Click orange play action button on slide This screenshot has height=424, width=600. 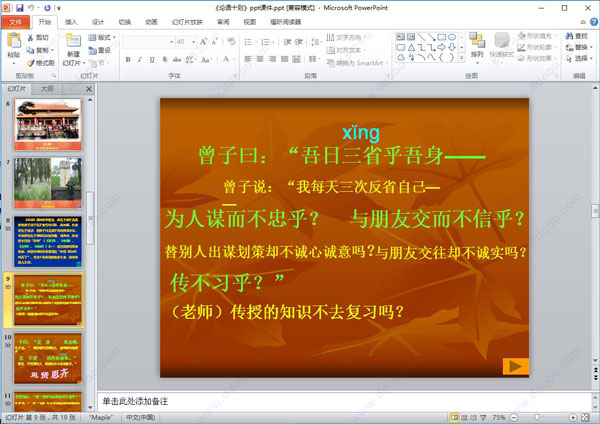click(x=516, y=366)
